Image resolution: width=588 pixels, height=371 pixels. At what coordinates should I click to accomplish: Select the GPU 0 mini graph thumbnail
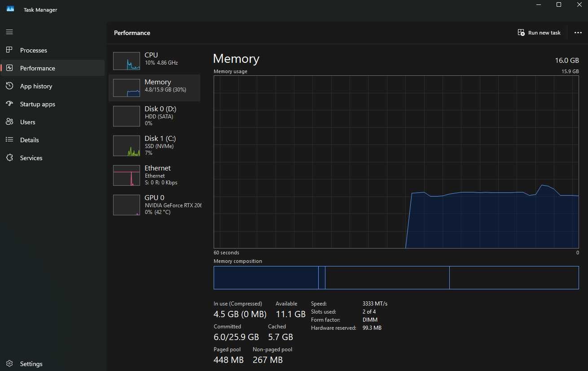pyautogui.click(x=127, y=205)
